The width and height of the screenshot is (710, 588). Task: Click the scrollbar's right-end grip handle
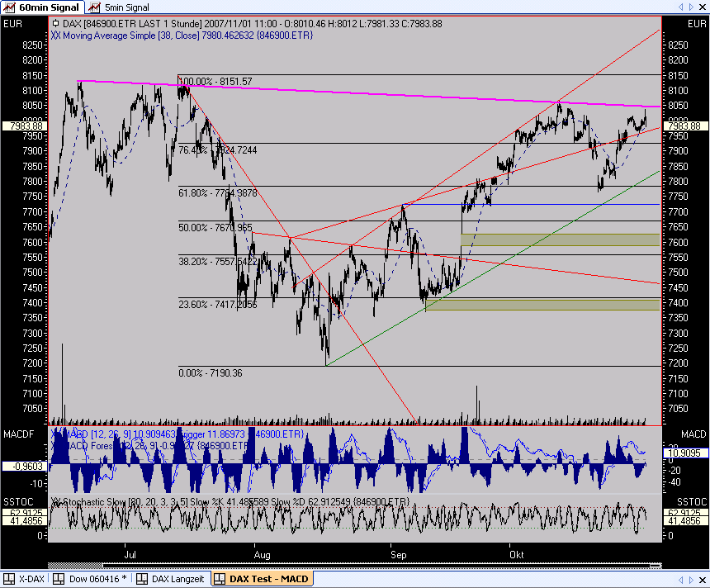coord(656,566)
